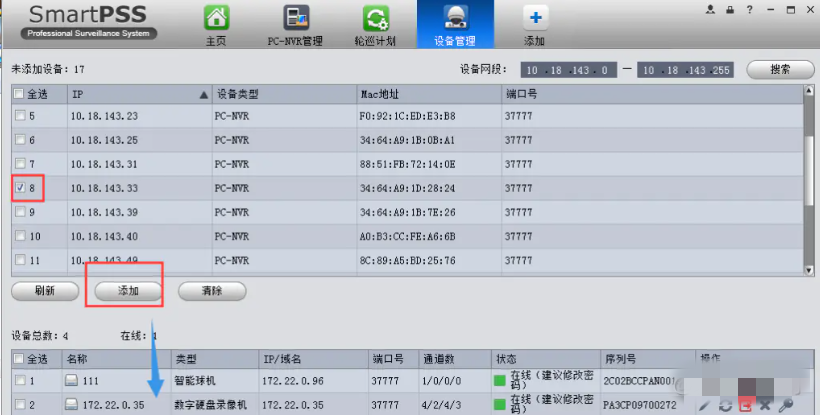820x415 pixels.
Task: Edit device 172.22.0.35 with pencil icon
Action: (704, 405)
